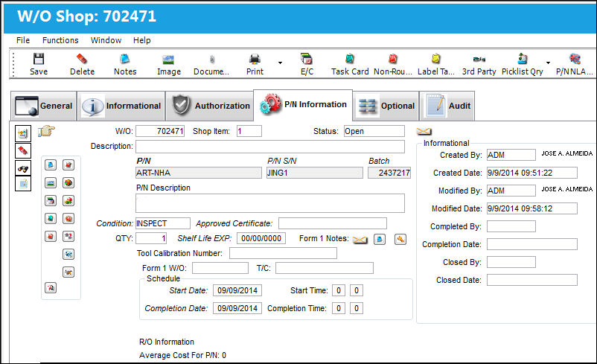Click the PDF Acrobat icon at the icon panel bottom
Image resolution: width=597 pixels, height=364 pixels.
pyautogui.click(x=51, y=288)
